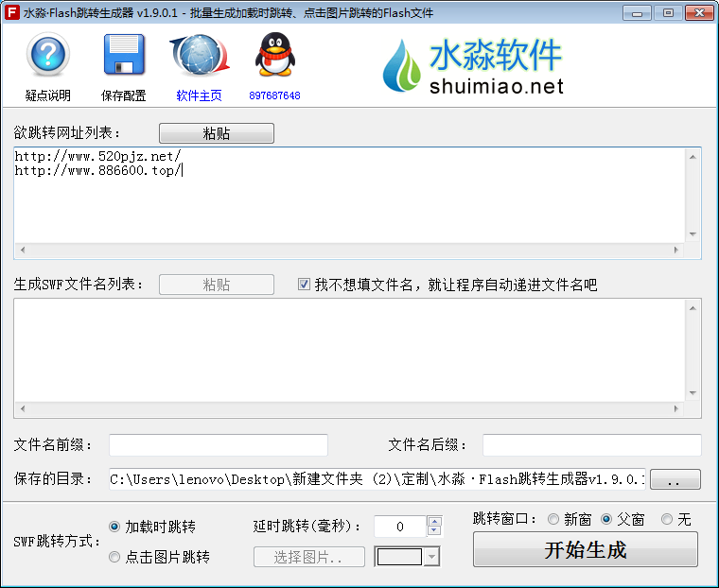Screen dimensions: 719x588
Task: Select 加载时跳转 radio option
Action: click(114, 527)
